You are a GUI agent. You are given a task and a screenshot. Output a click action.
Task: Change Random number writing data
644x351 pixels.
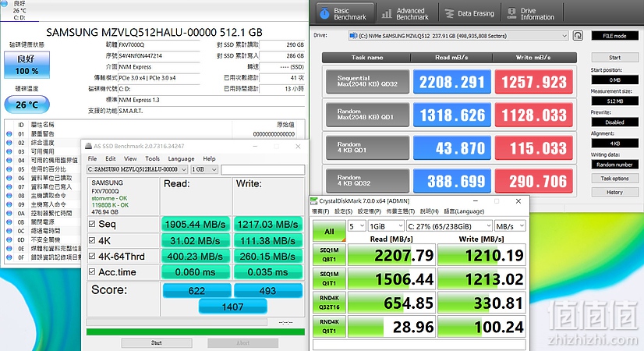[x=614, y=165]
